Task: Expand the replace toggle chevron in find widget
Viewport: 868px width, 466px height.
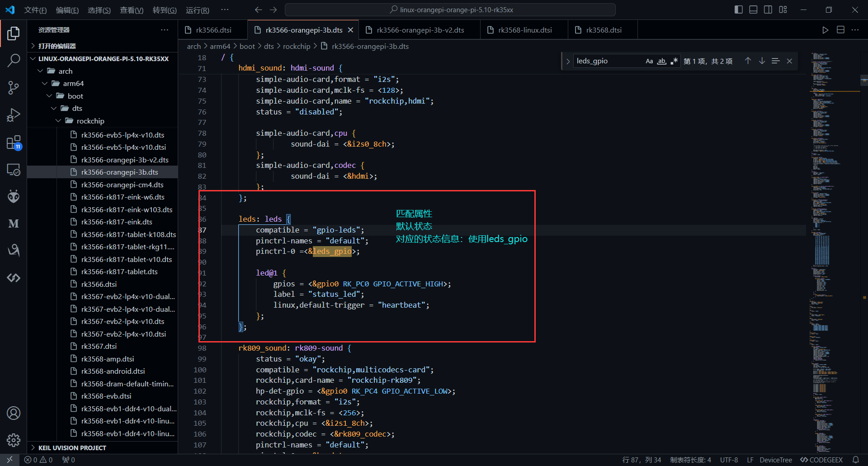Action: (x=568, y=61)
